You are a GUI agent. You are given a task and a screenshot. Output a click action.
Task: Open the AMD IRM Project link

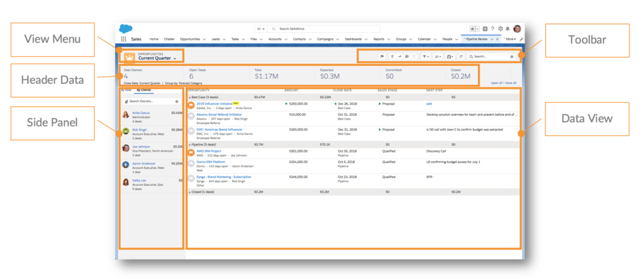click(209, 151)
